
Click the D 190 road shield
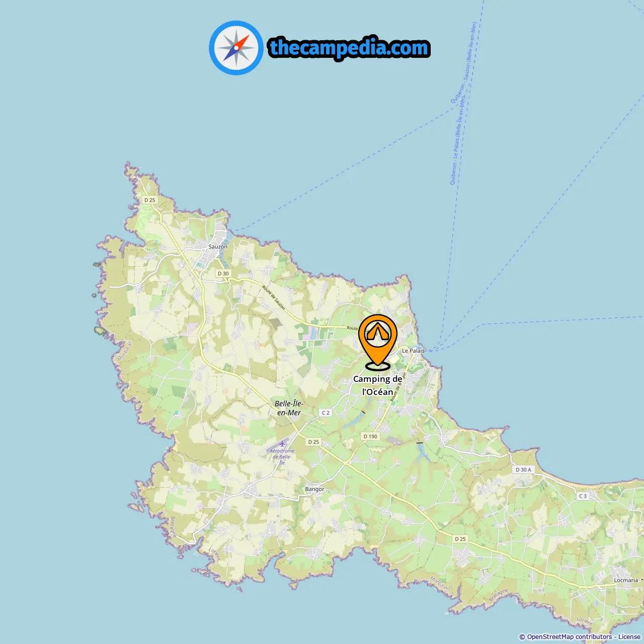coord(370,436)
